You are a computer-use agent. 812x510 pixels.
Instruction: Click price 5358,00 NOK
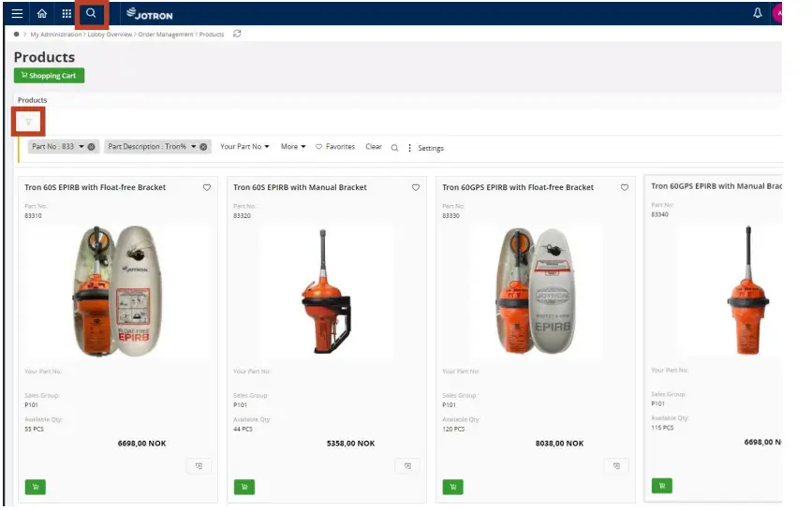350,444
